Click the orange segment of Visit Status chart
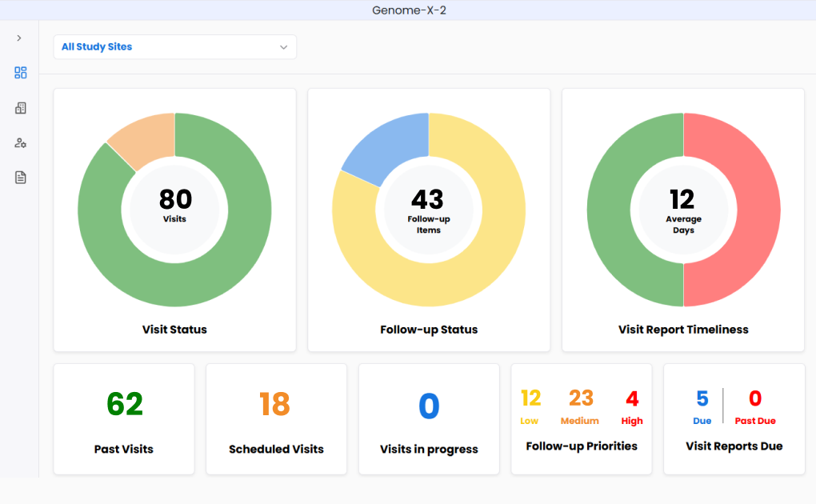 pos(147,138)
